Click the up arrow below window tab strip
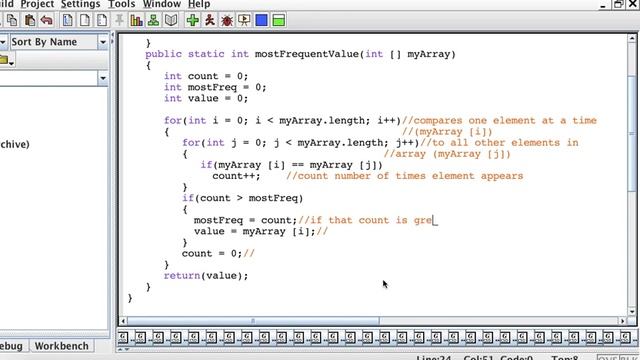Image resolution: width=640 pixels, height=360 pixels. pos(120,349)
